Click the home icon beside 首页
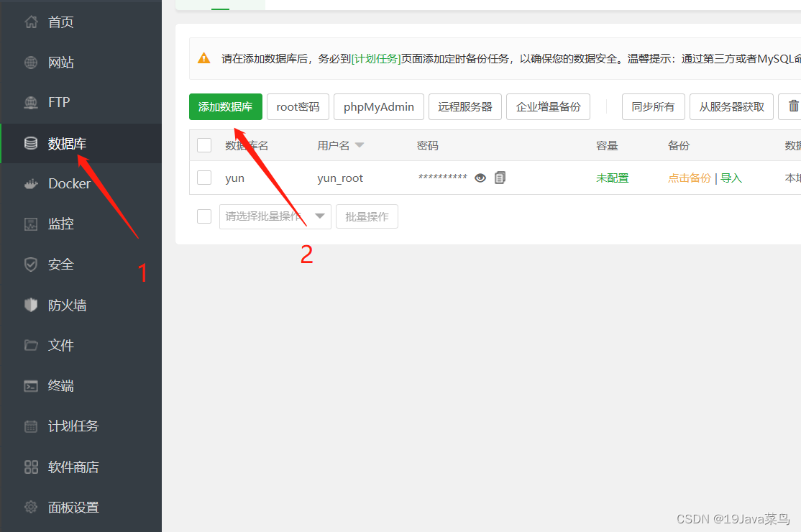Screen dimensions: 801x532 click(x=31, y=22)
